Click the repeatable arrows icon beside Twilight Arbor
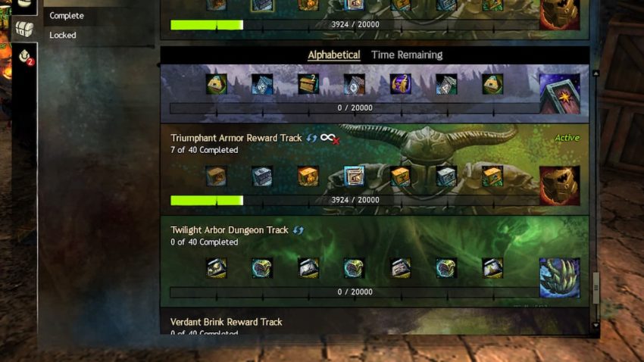 click(x=299, y=230)
